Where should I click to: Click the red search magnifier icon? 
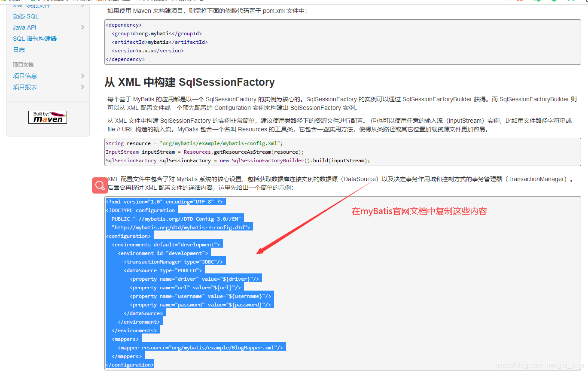point(100,185)
